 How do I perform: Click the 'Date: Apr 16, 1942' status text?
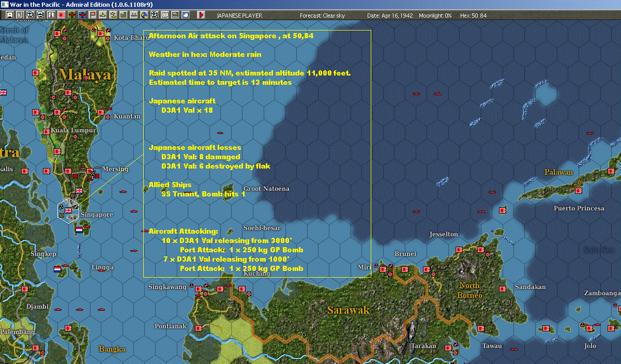[x=390, y=16]
